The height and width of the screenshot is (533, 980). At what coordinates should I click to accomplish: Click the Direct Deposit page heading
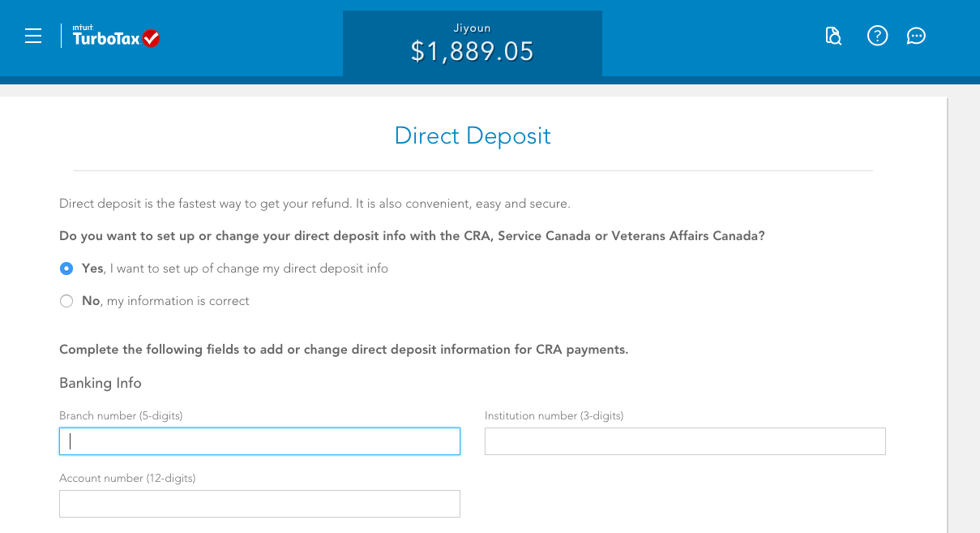[473, 135]
